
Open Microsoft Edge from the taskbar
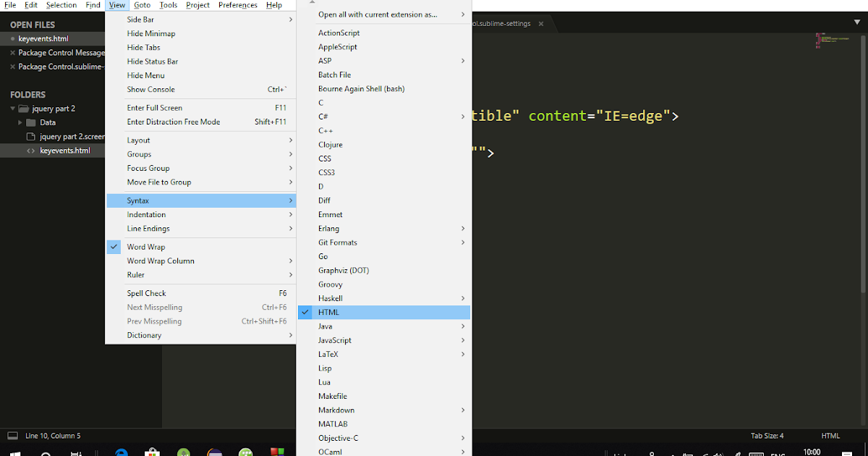(121, 452)
